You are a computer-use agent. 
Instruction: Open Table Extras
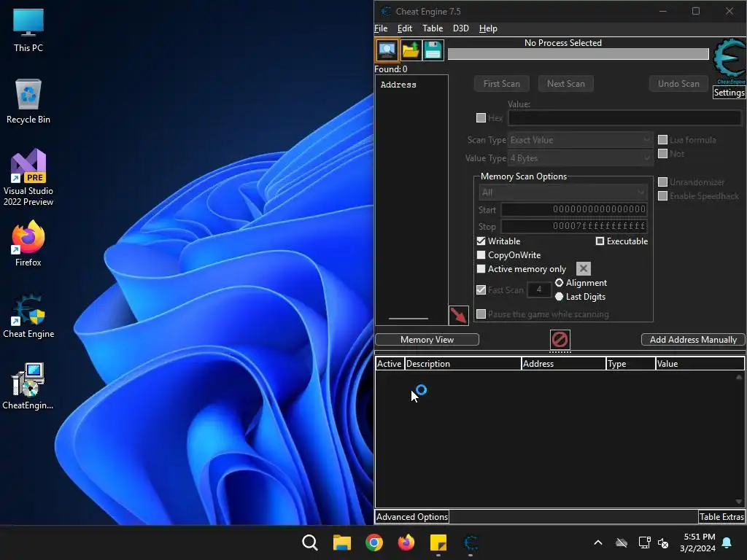[x=721, y=517]
